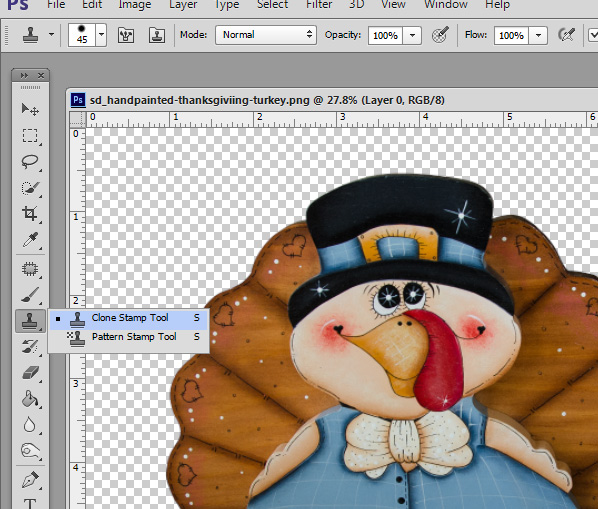Open the Flow slider dropdown arrow
This screenshot has height=509, width=598.
pos(539,35)
